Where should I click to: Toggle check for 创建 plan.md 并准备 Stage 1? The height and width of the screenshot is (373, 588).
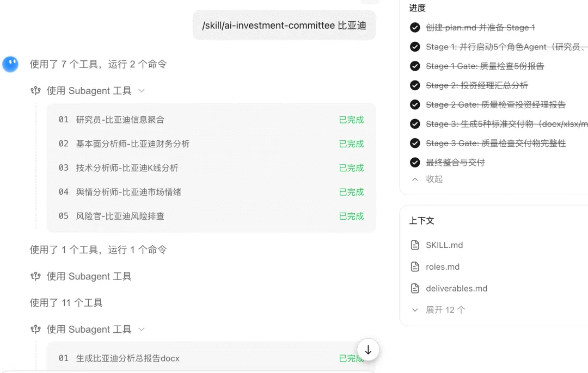click(x=415, y=27)
